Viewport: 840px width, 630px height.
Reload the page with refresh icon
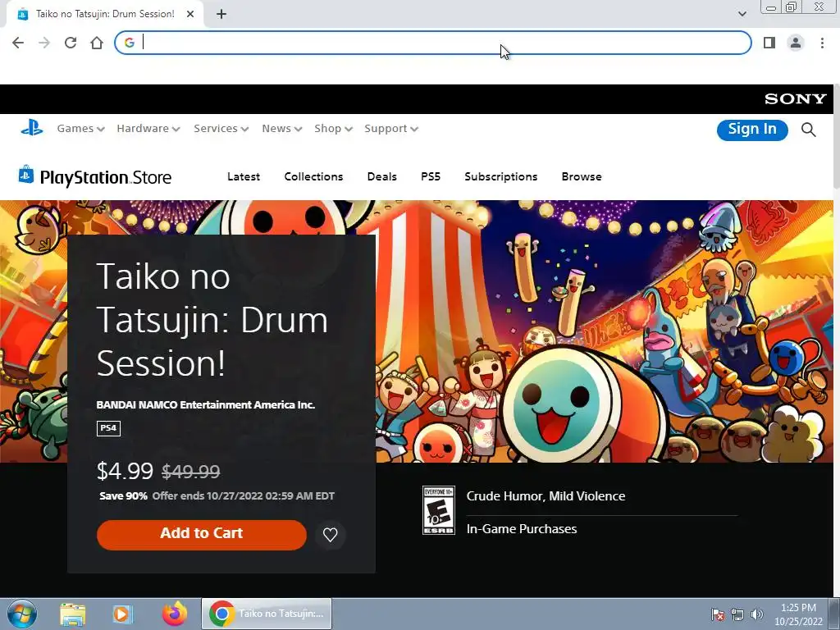click(x=71, y=43)
